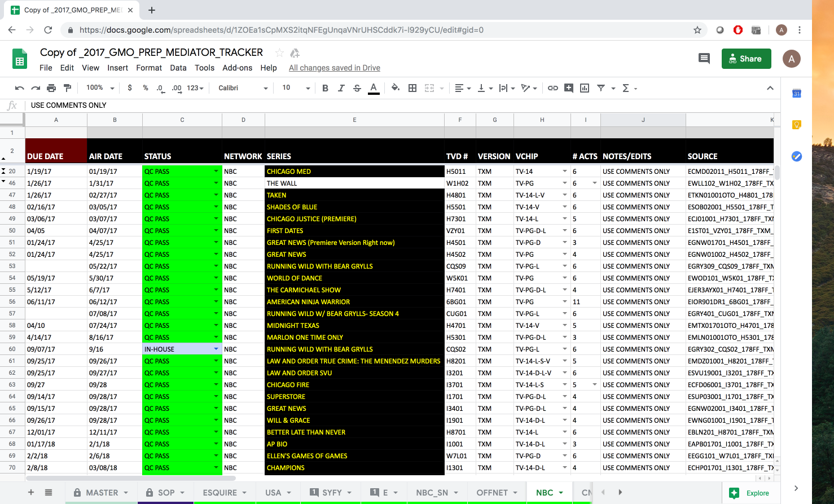The image size is (834, 504).
Task: Expand the zoom 100% dropdown
Action: click(100, 88)
